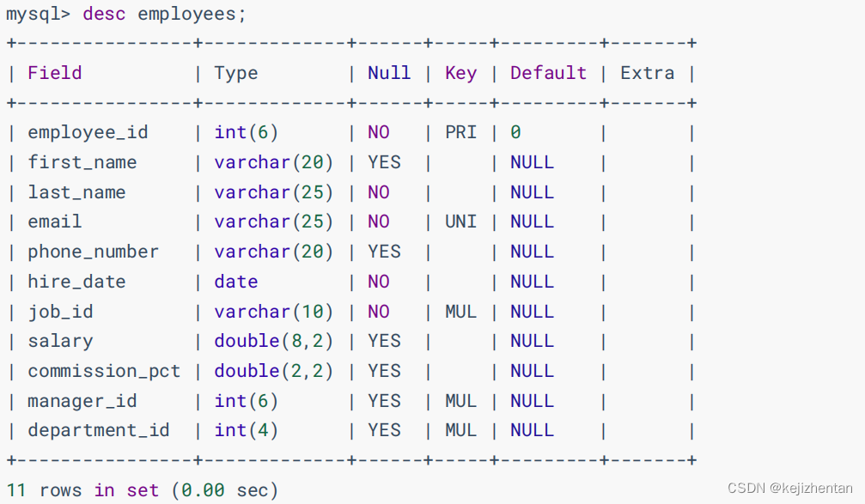Image resolution: width=865 pixels, height=504 pixels.
Task: Click the '(0.00 sec)' timing text
Action: pyautogui.click(x=224, y=490)
